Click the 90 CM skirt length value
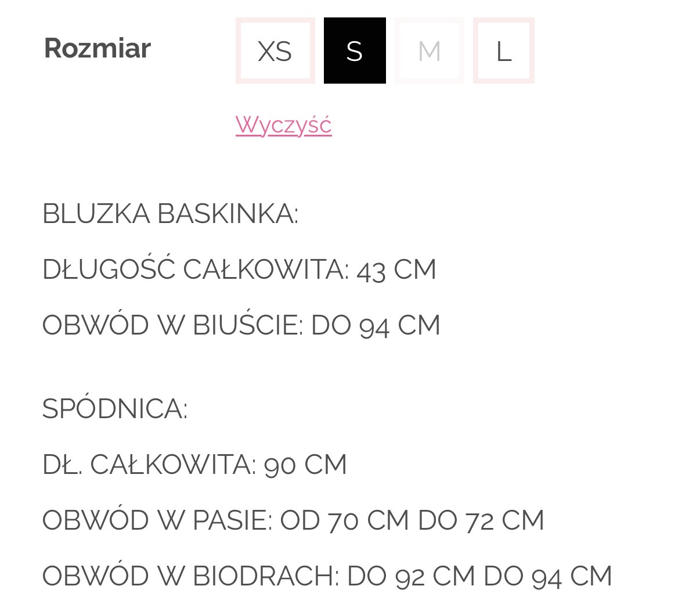 [305, 465]
